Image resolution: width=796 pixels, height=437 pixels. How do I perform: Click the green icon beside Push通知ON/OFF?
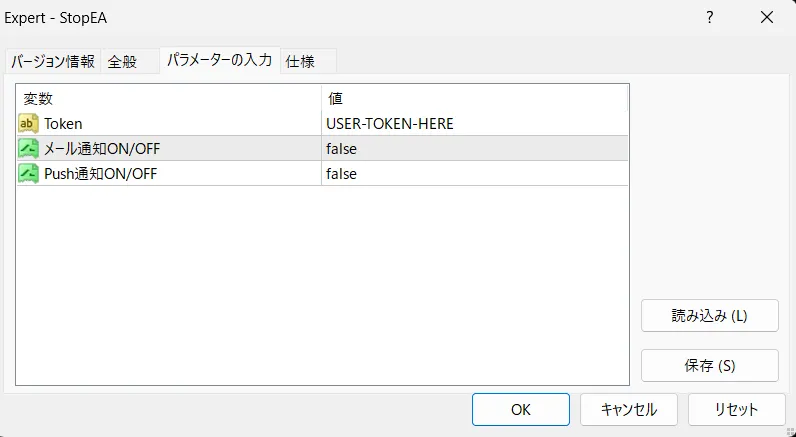[29, 174]
